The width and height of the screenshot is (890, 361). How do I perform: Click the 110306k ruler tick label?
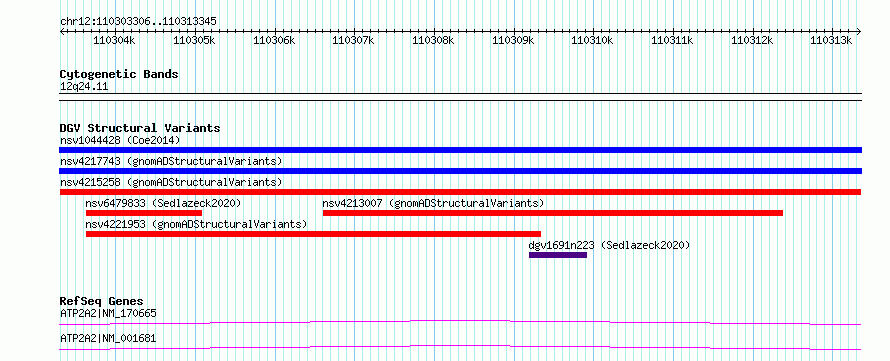pos(274,40)
